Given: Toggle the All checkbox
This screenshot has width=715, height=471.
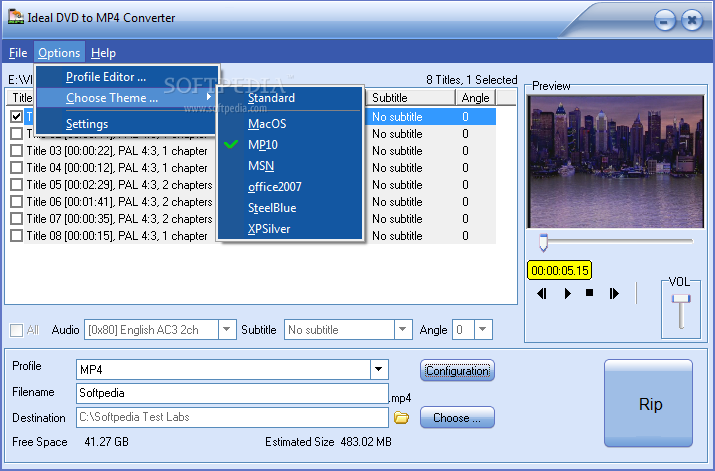Looking at the screenshot, I should click(x=16, y=330).
